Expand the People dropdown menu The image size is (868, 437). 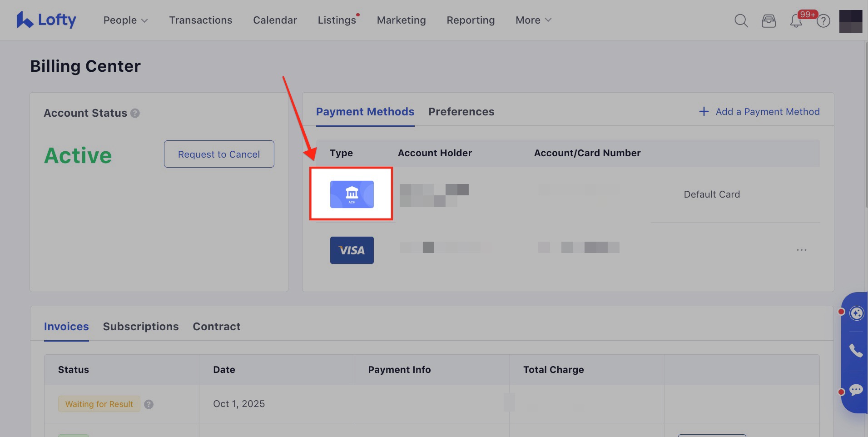click(x=125, y=20)
